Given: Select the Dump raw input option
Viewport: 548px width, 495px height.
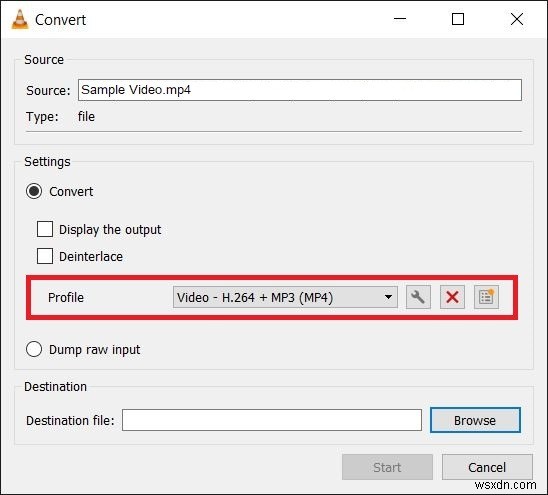Looking at the screenshot, I should click(x=34, y=349).
